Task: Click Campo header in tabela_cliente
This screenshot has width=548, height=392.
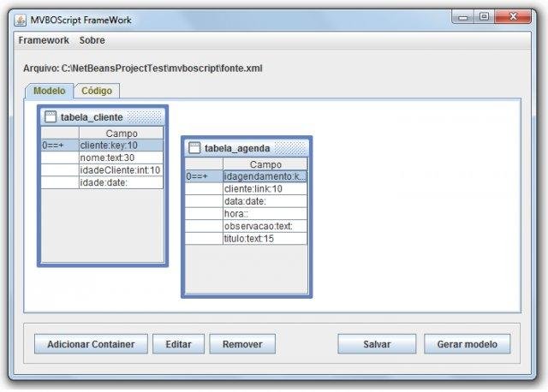Action: tap(121, 134)
